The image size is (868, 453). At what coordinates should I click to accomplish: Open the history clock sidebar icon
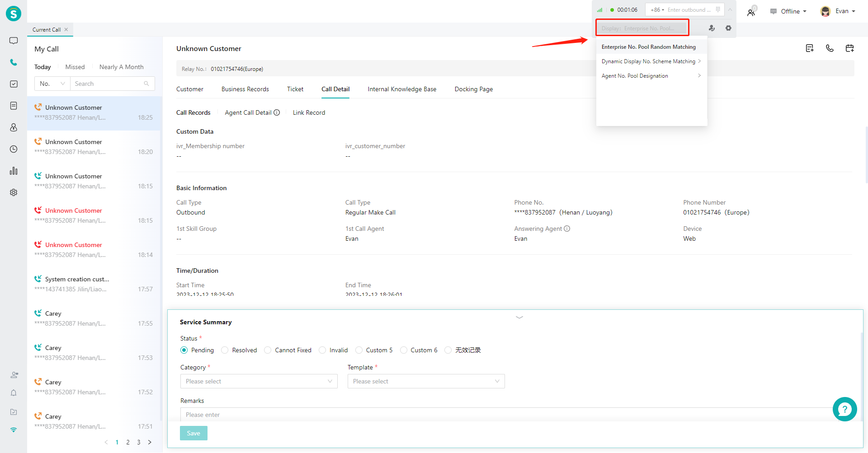(x=14, y=149)
